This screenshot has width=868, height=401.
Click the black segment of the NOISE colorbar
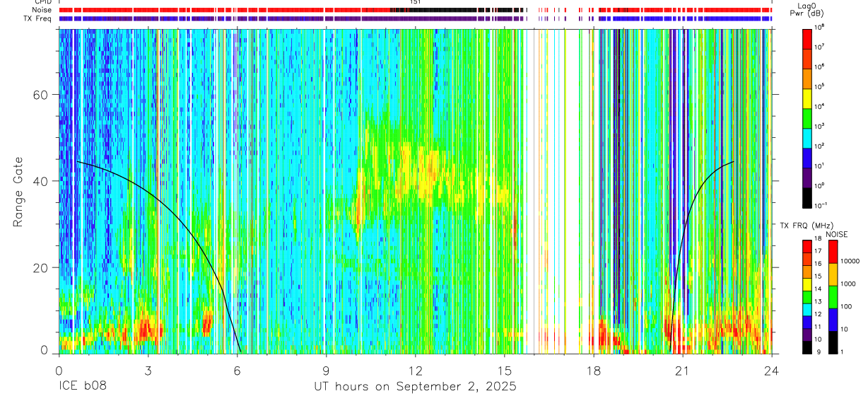pyautogui.click(x=834, y=342)
